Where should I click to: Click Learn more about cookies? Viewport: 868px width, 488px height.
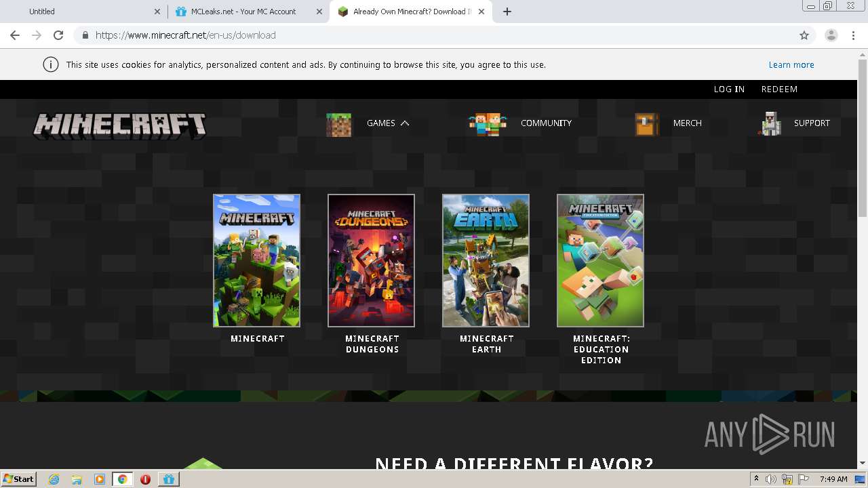coord(791,65)
